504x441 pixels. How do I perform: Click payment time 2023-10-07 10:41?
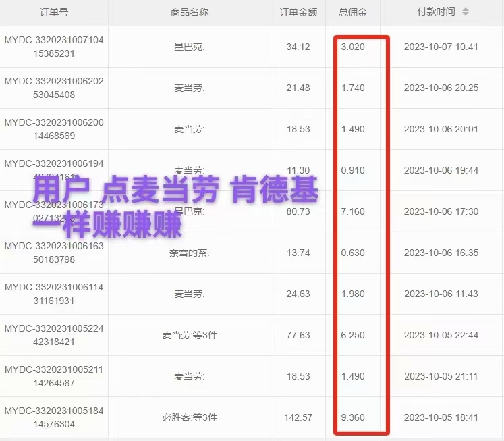(441, 47)
